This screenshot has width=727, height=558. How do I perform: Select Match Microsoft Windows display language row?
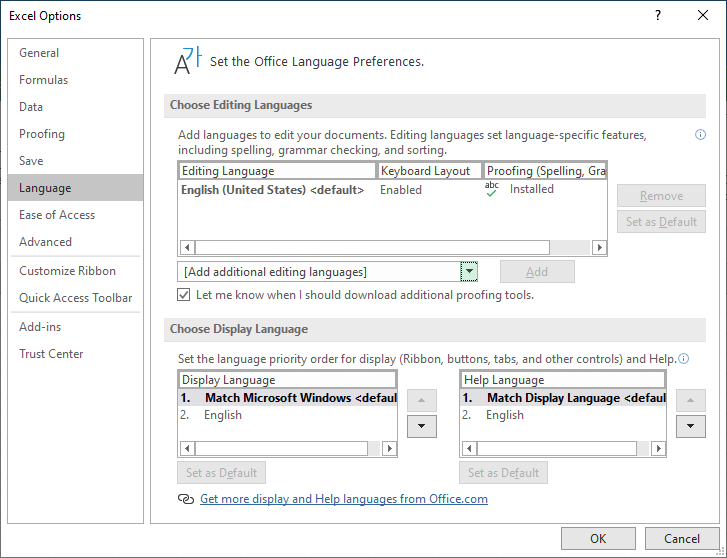pos(288,398)
